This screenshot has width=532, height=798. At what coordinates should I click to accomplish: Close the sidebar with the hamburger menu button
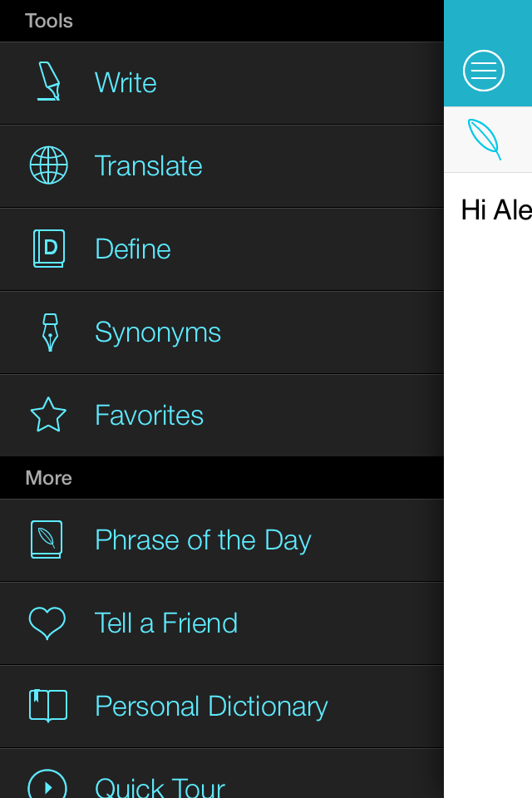[x=484, y=71]
